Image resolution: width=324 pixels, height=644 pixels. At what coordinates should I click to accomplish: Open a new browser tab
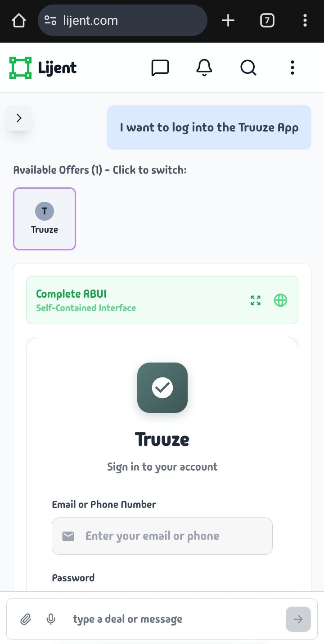pyautogui.click(x=228, y=20)
